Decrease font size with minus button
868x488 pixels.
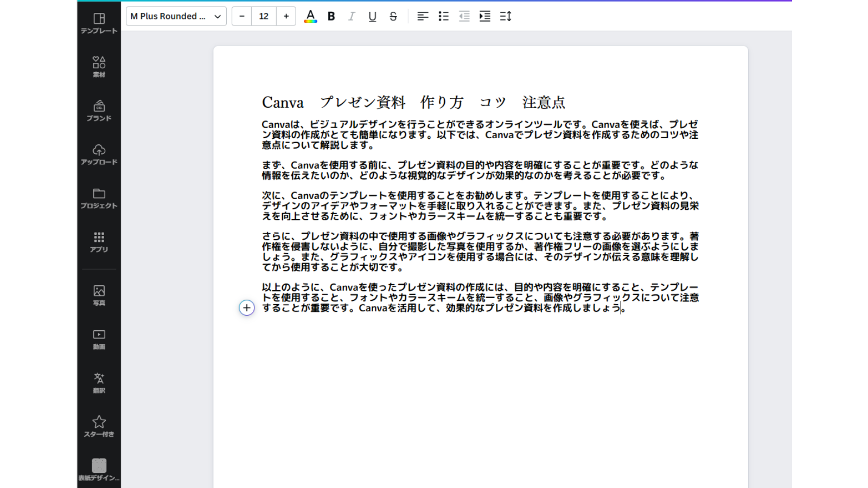[x=242, y=16]
